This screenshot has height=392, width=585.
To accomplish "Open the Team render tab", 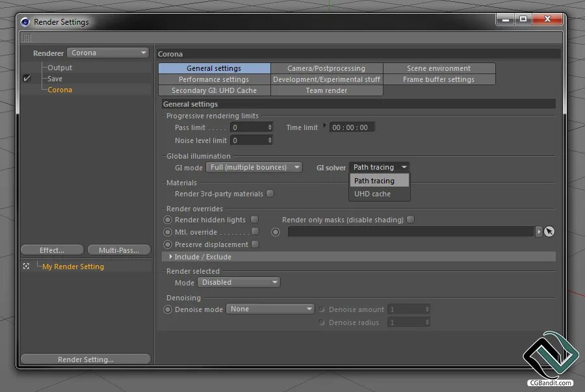I will pyautogui.click(x=326, y=90).
